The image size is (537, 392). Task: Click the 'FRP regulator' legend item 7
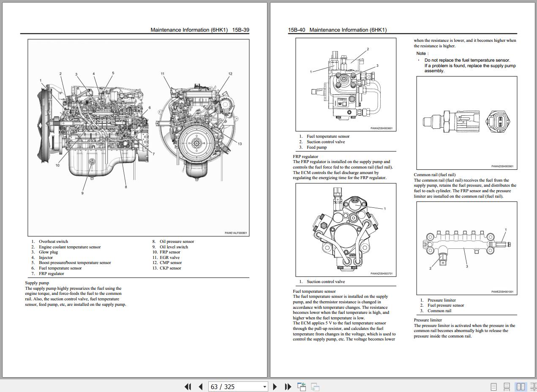(x=52, y=274)
